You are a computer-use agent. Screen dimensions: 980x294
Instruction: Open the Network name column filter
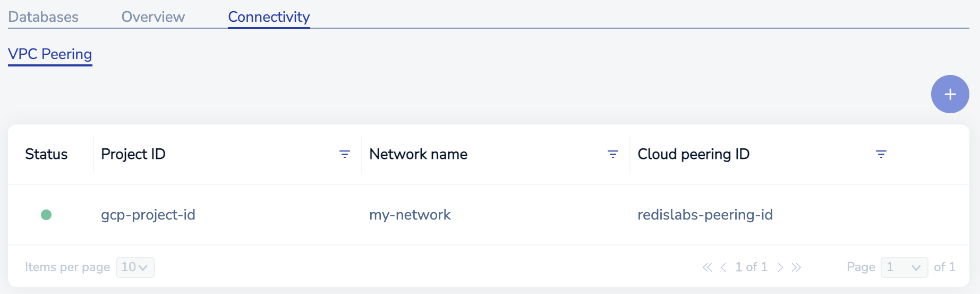click(x=613, y=154)
